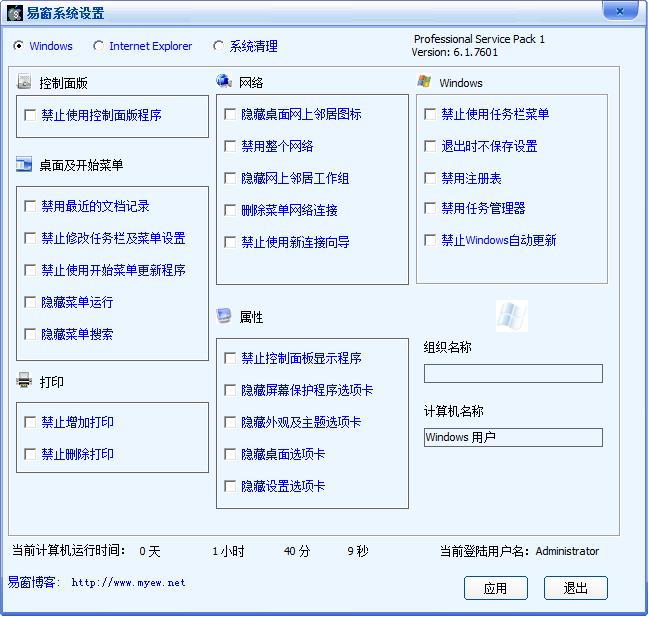Select the 系统清理 radio option

tap(218, 46)
